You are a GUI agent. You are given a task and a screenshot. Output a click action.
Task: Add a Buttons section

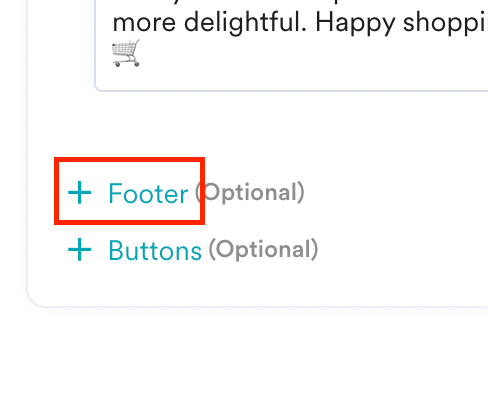pyautogui.click(x=135, y=250)
